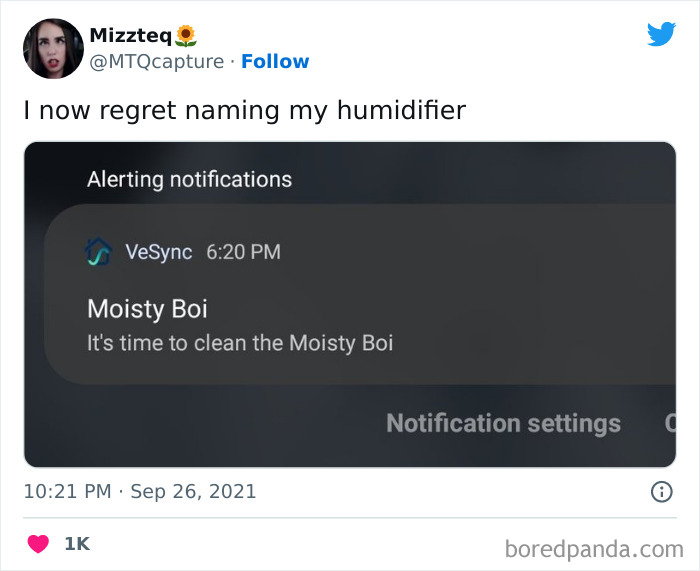Click the Twitter bird logo
The height and width of the screenshot is (571, 700).
click(x=661, y=34)
